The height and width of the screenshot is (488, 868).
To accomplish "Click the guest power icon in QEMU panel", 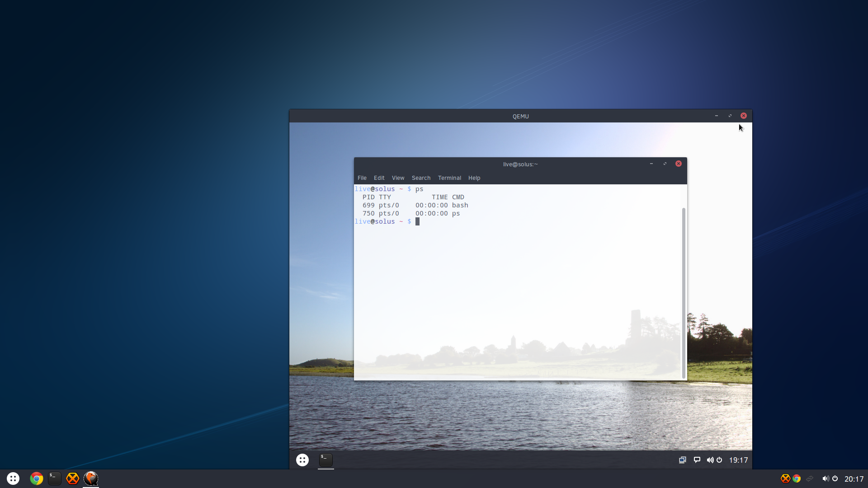I will coord(719,460).
